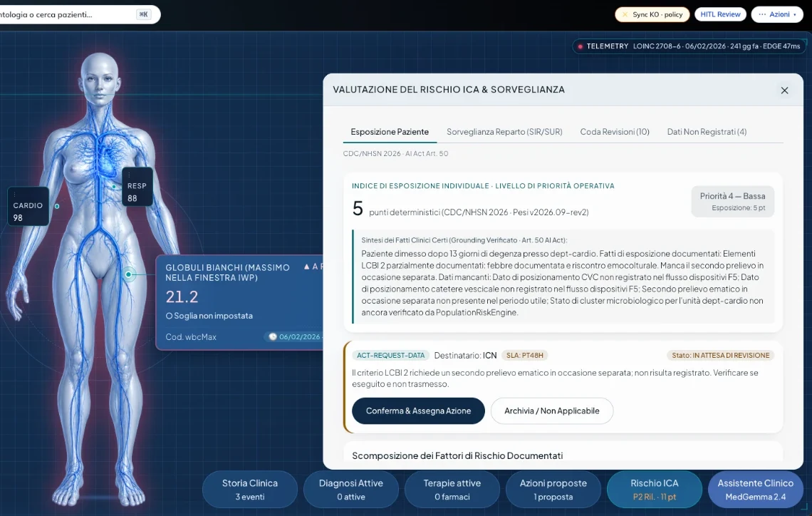Click the Stato: IN ATTESA DI REVISIONE badge
Viewport: 812px width, 516px height.
tap(720, 356)
